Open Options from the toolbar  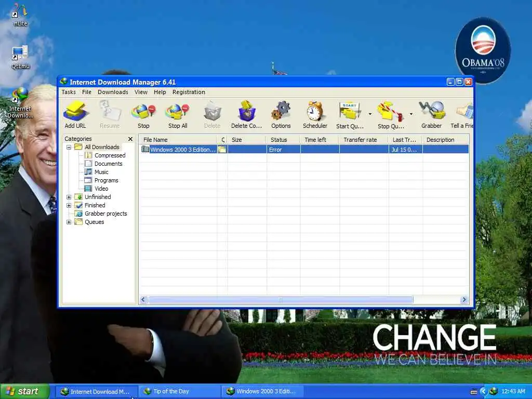281,115
